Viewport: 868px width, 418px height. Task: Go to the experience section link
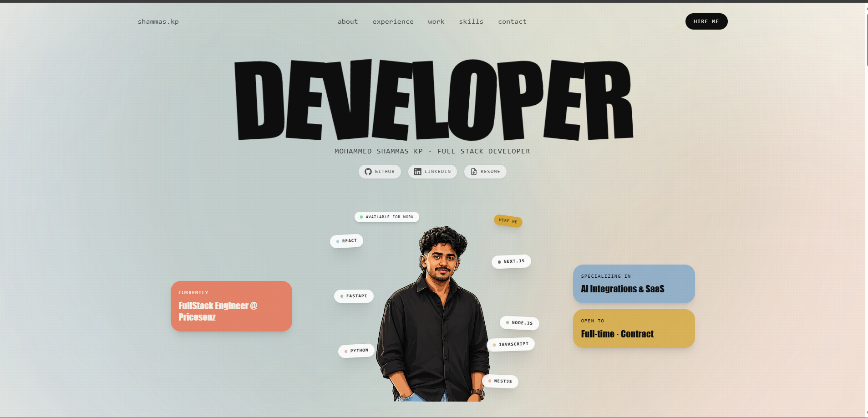point(393,21)
